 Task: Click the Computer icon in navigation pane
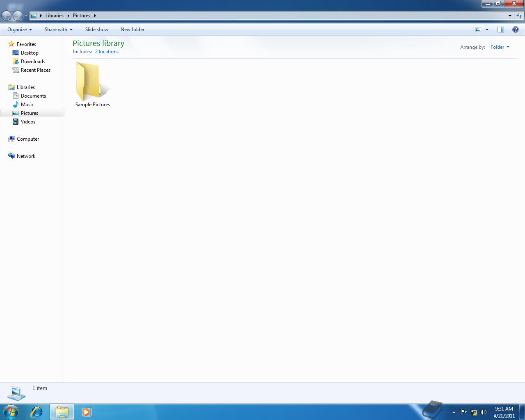pos(11,139)
